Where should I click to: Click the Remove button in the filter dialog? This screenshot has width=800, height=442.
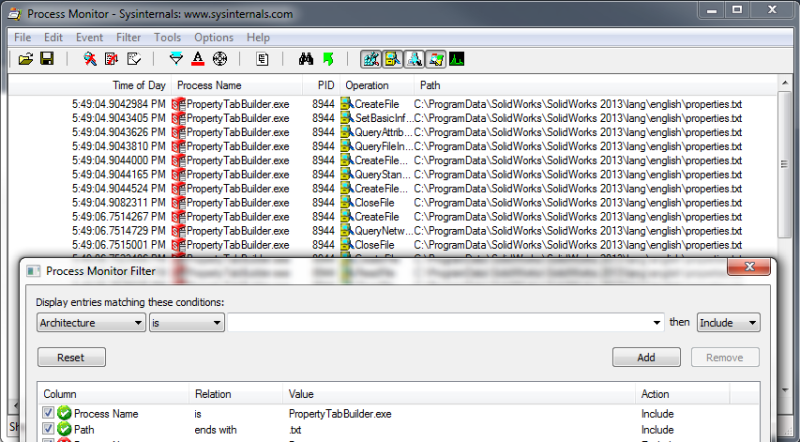[x=725, y=357]
